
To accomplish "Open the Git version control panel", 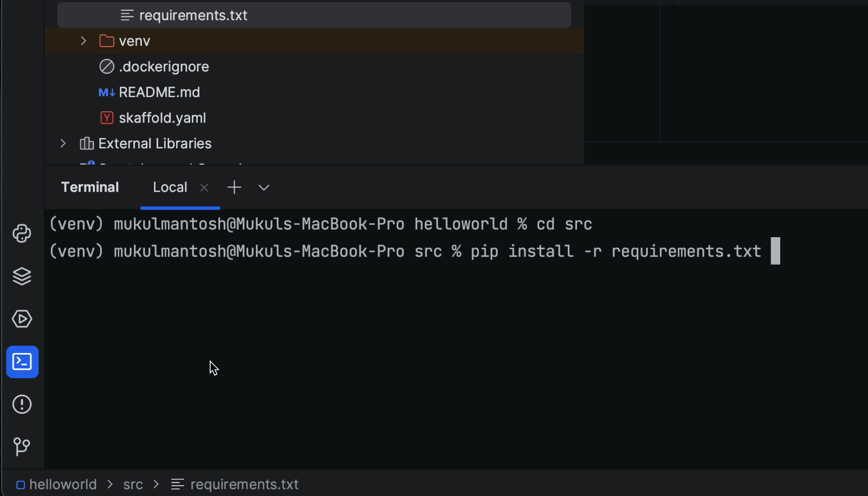I will [22, 447].
